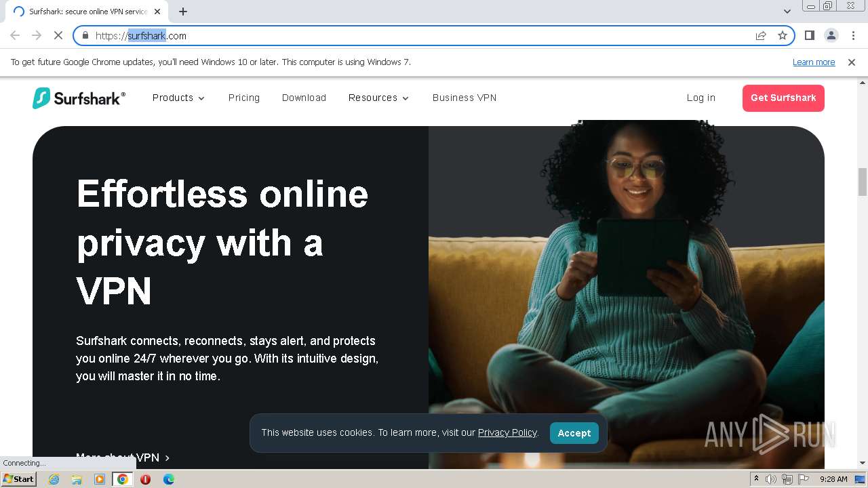Image resolution: width=868 pixels, height=488 pixels.
Task: Accept the cookies notice
Action: pos(574,433)
